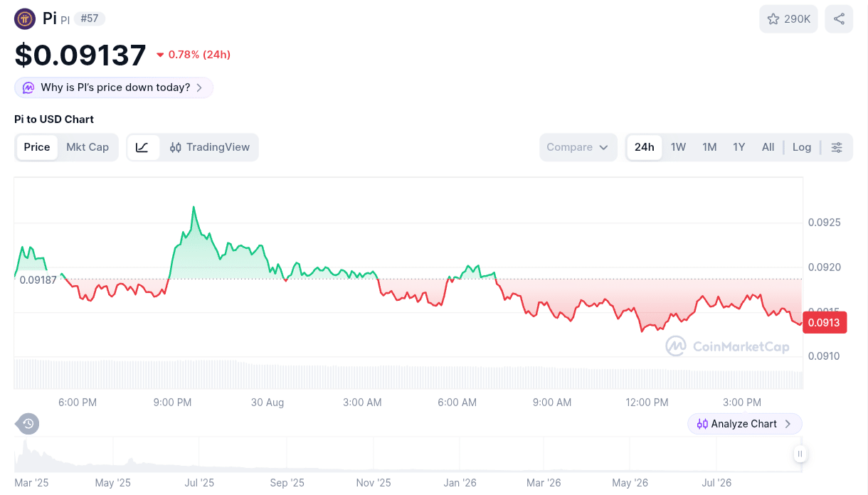
Task: Click the 'Pi to USD Chart' heading
Action: (54, 119)
